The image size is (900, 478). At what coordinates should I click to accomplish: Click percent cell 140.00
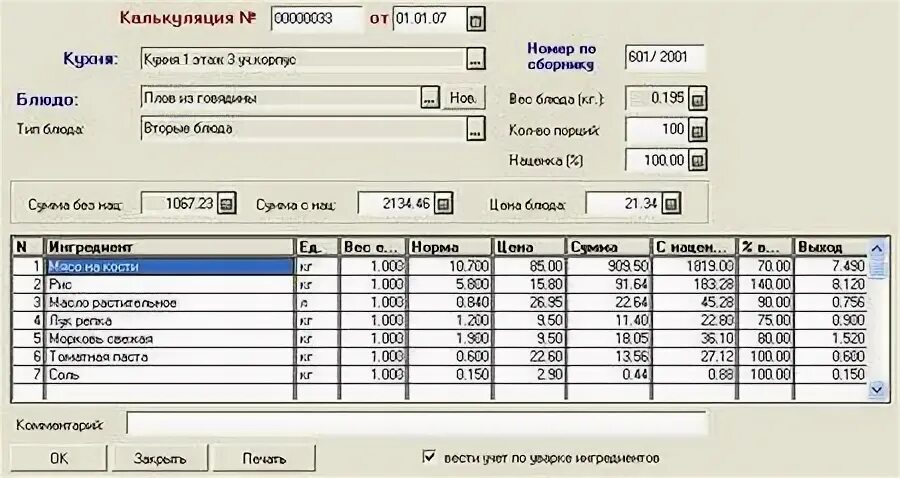coord(765,285)
